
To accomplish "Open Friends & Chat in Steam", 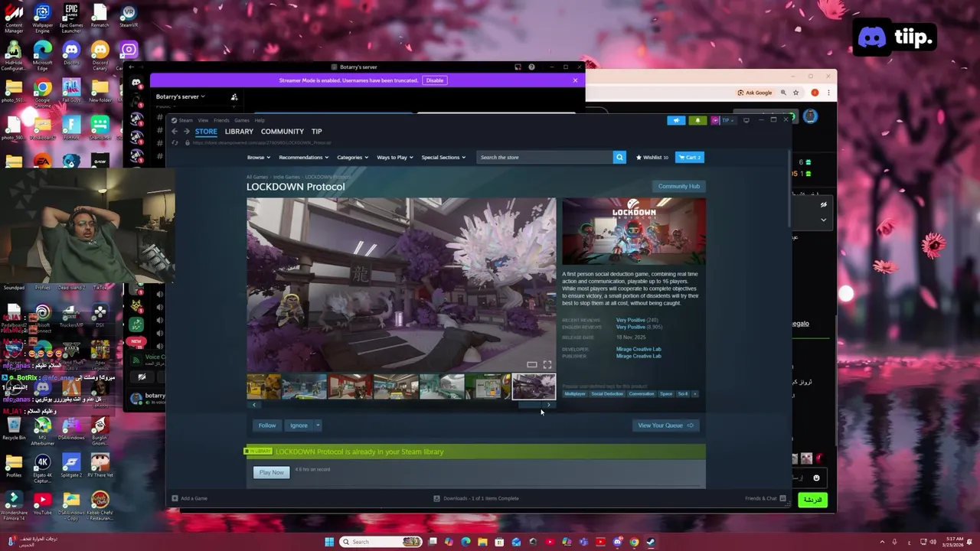I will point(766,498).
